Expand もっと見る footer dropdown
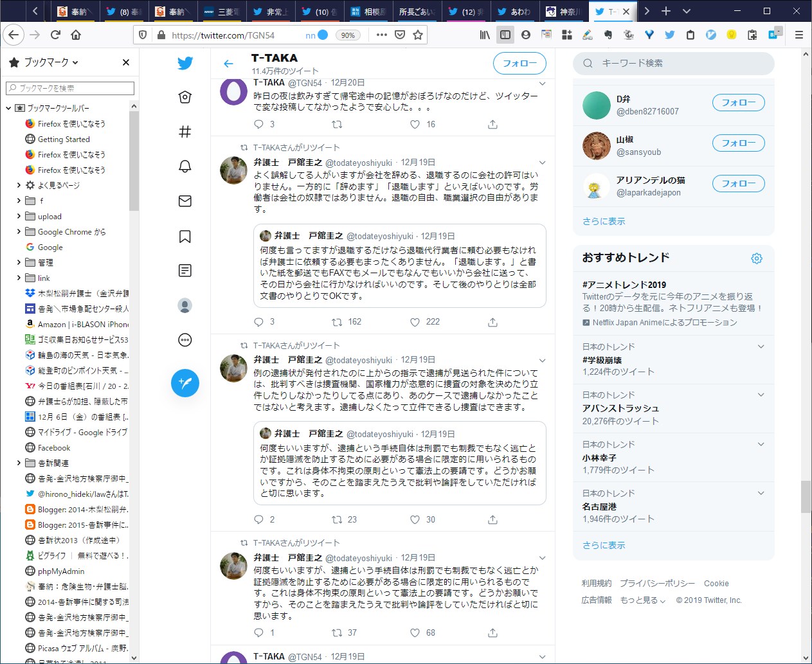The image size is (812, 664). 643,600
